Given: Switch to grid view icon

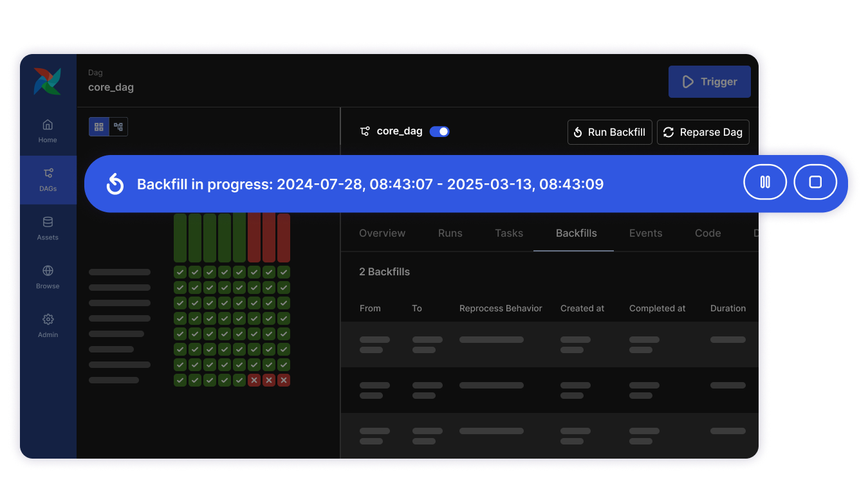Looking at the screenshot, I should coord(99,127).
